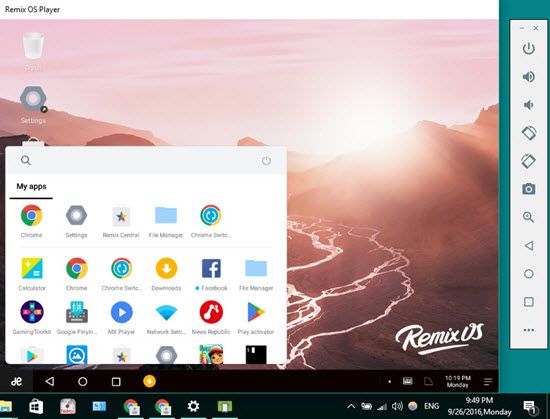This screenshot has height=419, width=550.
Task: Open extended controls three-dots in side panel
Action: (529, 330)
